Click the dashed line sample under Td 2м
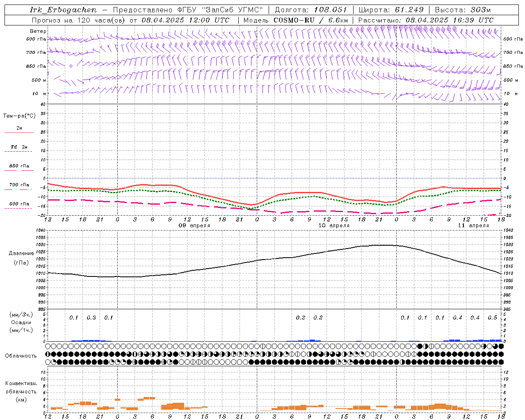The image size is (525, 420). 18,152
